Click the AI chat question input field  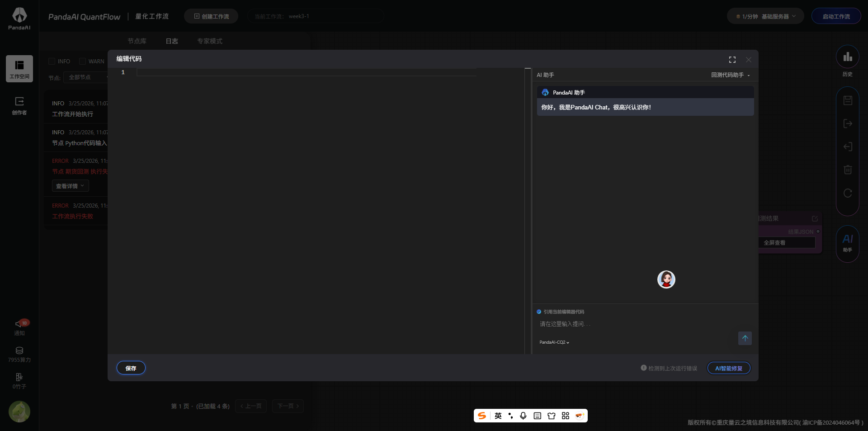click(x=633, y=324)
